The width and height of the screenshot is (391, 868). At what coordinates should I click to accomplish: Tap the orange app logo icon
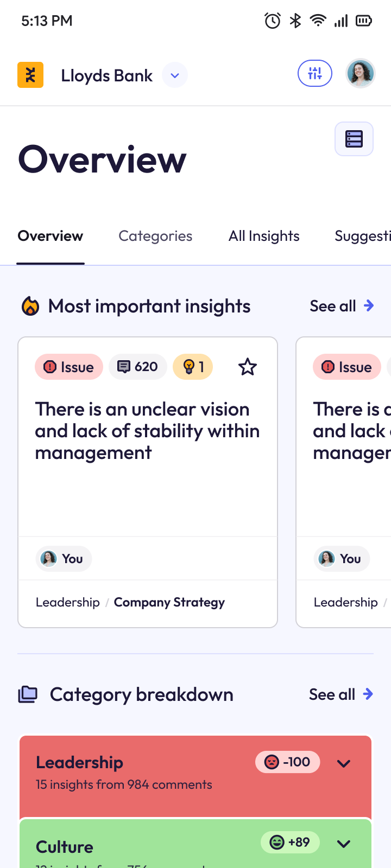[x=30, y=75]
